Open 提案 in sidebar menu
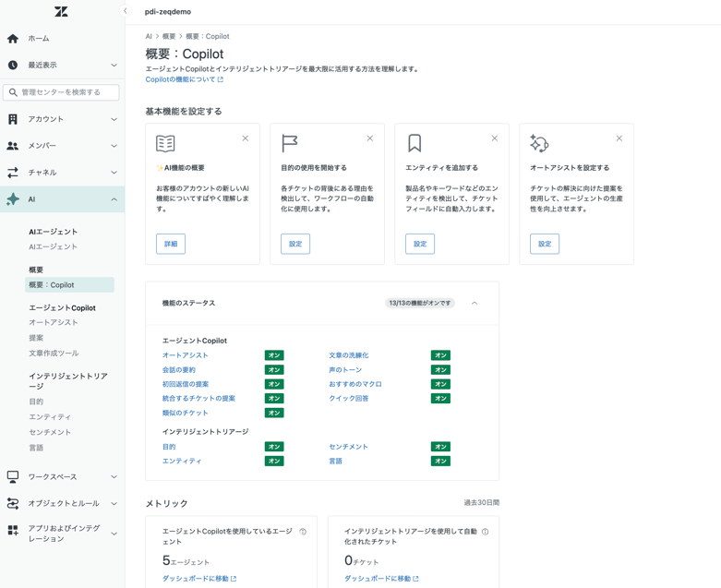The image size is (721, 588). pos(36,338)
